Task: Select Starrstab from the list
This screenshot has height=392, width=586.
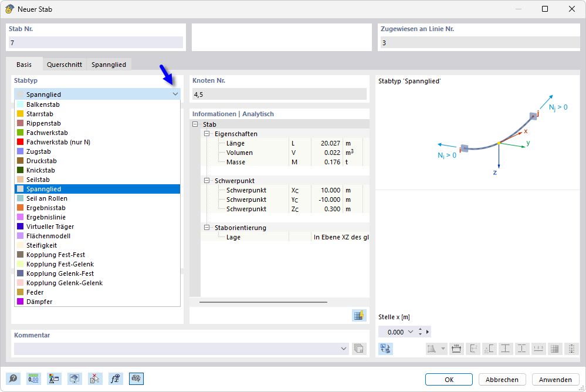Action: click(x=97, y=114)
